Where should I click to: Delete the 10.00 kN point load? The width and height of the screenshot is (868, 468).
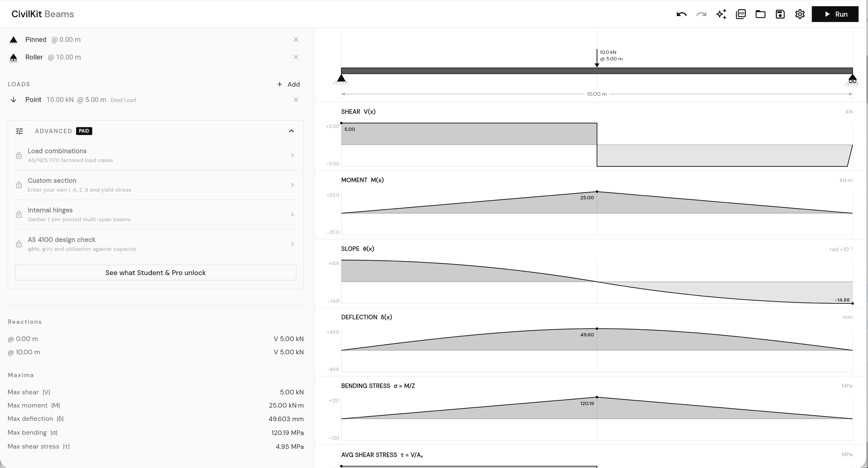click(296, 100)
